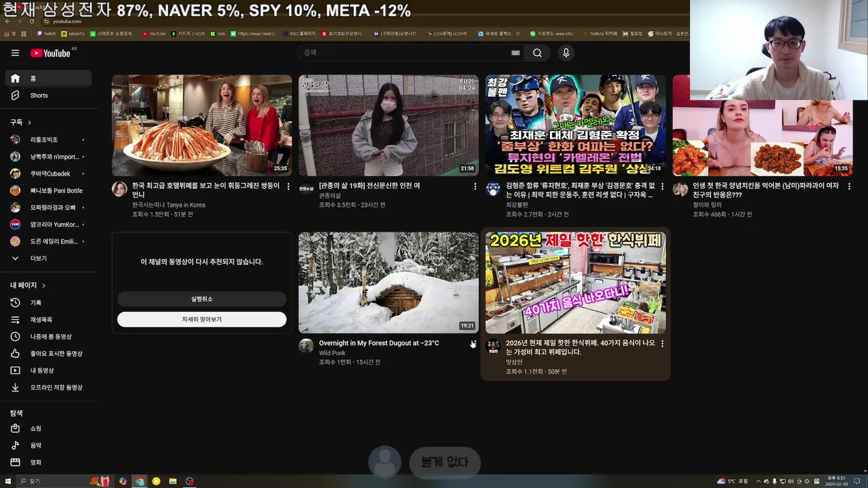Open the Wild Punk channel link
Viewport: 868px width, 488px height.
coord(332,353)
